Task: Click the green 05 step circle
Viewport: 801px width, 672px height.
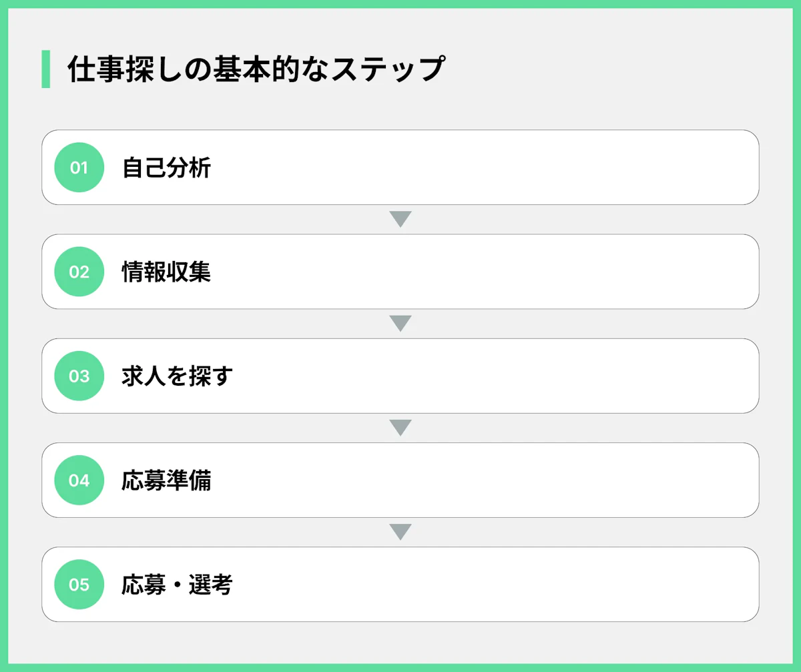Action: (79, 585)
